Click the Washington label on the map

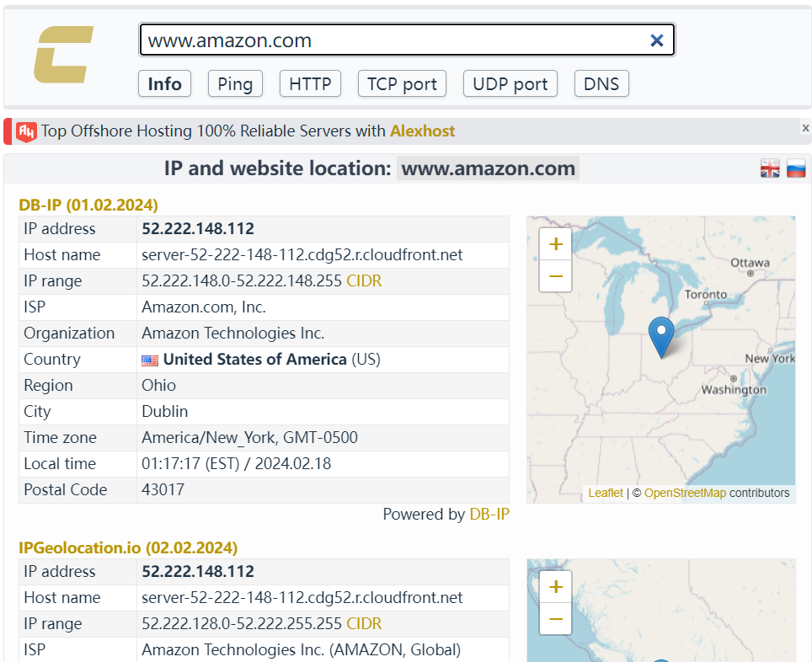tap(734, 390)
